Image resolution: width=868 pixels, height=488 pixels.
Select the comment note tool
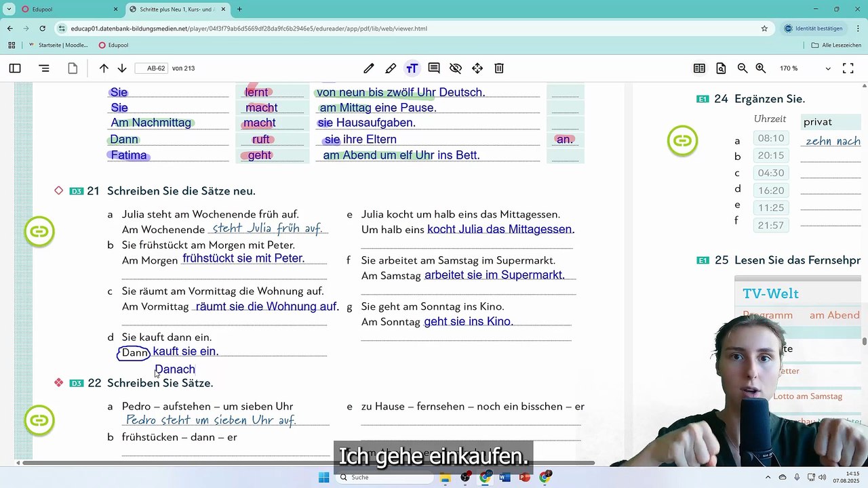click(434, 68)
